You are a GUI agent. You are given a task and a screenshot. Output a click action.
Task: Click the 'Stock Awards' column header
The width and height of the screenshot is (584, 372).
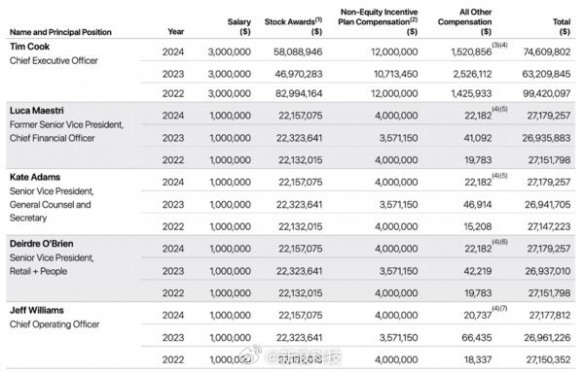[x=293, y=26]
